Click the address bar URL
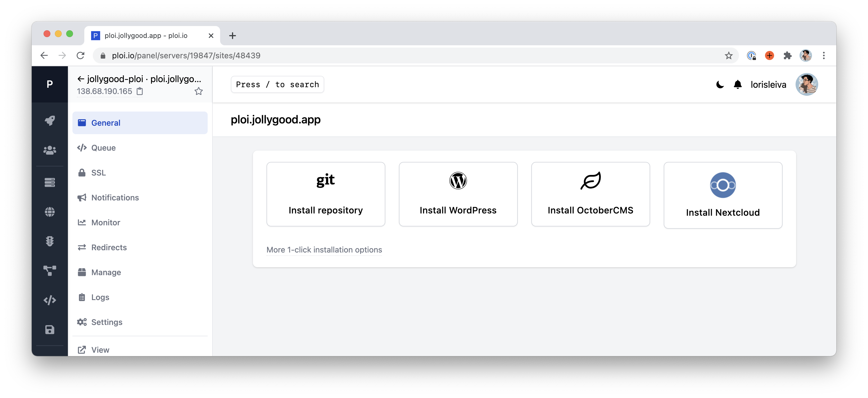 [186, 55]
